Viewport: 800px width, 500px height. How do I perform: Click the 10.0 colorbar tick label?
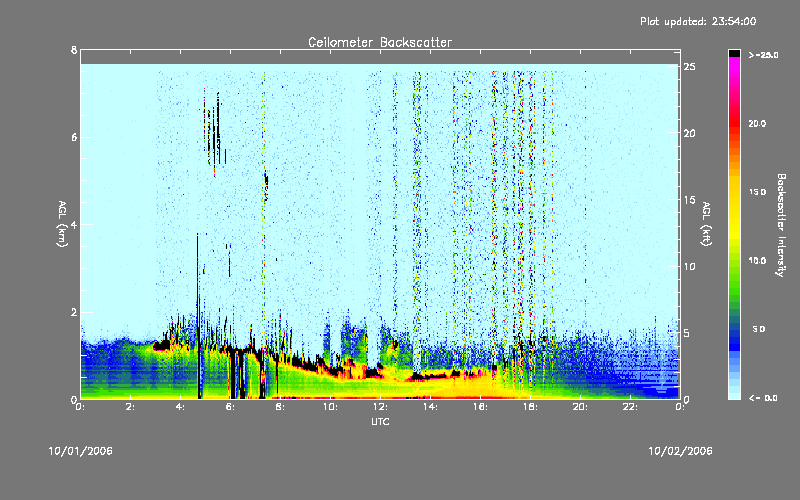(x=757, y=261)
